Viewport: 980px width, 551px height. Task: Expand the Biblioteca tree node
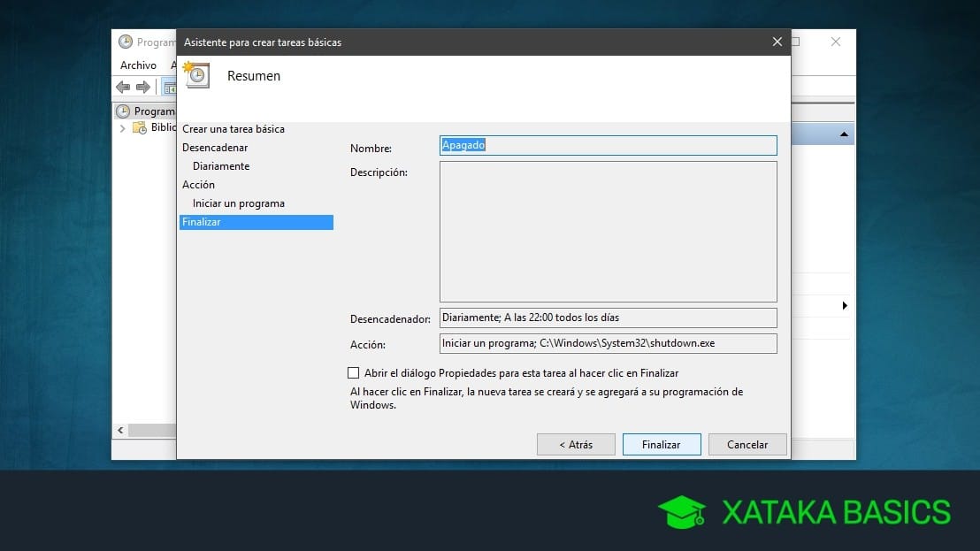[122, 127]
